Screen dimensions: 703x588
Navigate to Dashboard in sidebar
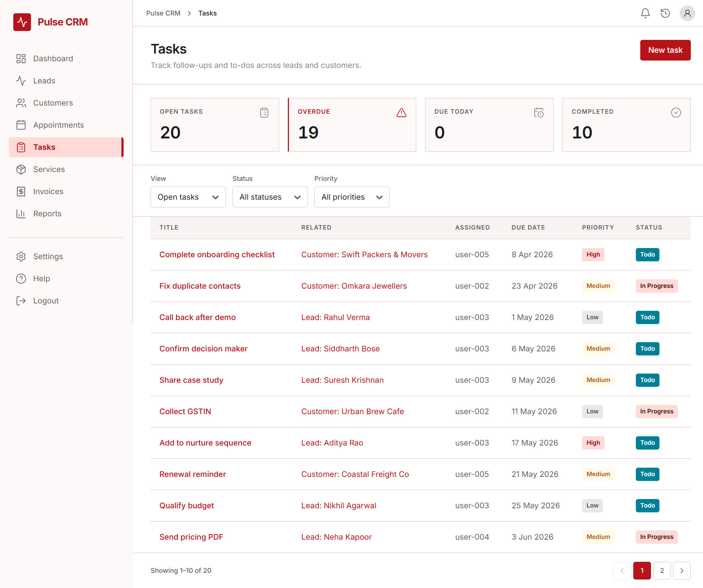pyautogui.click(x=66, y=59)
